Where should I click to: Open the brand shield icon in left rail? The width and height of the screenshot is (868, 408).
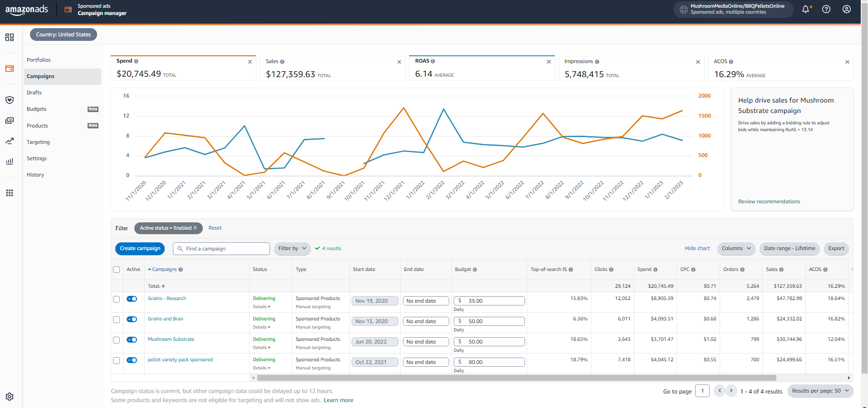point(10,100)
